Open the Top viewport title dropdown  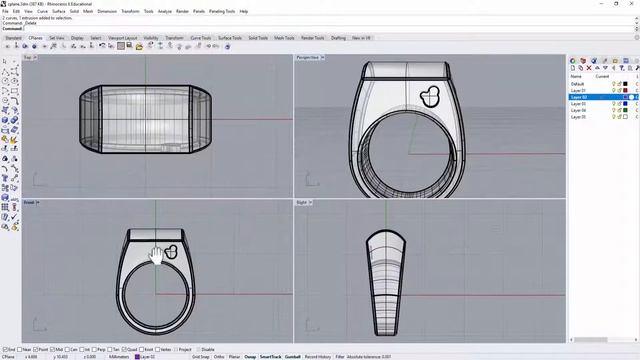pos(35,58)
